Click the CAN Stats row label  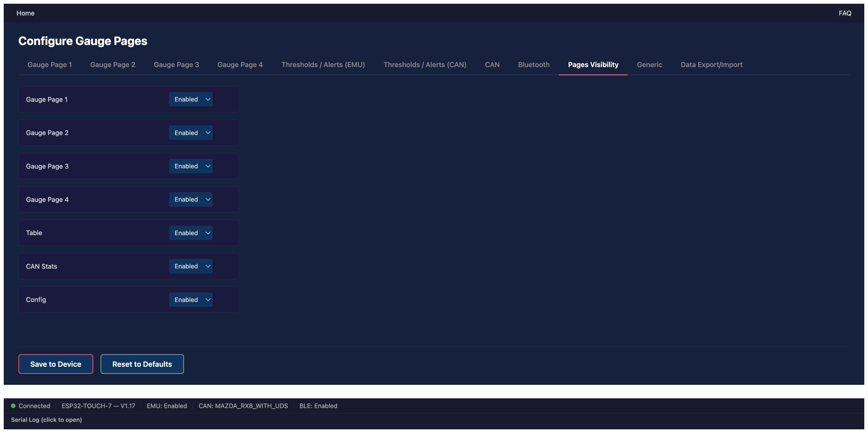pos(41,266)
